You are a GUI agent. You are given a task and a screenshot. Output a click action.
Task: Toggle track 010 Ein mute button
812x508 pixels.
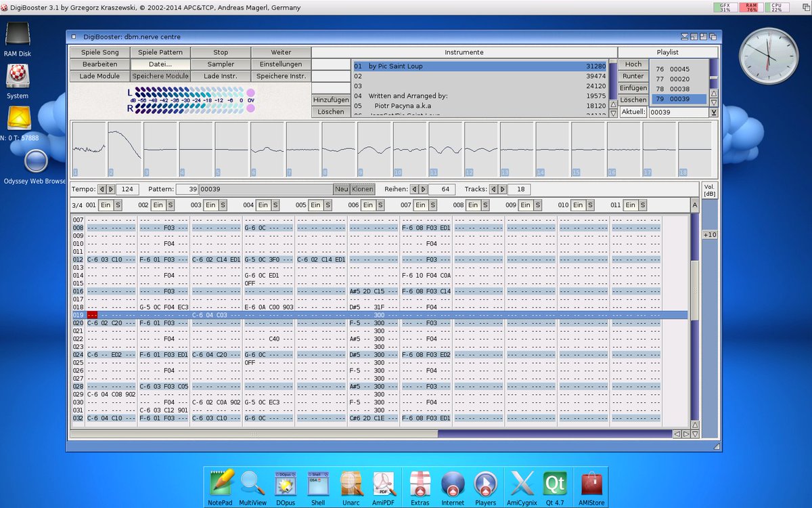coord(578,205)
